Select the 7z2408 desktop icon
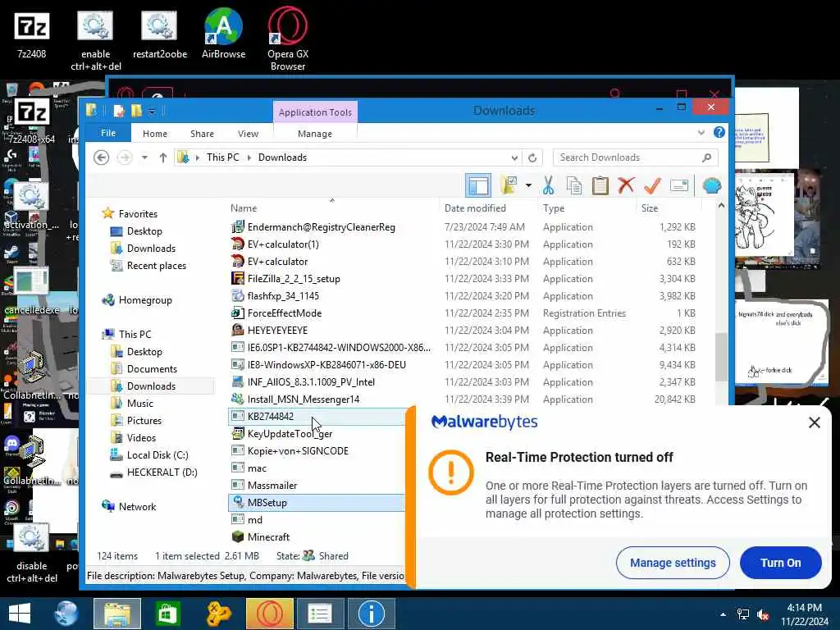Viewport: 840px width, 630px height. pyautogui.click(x=32, y=33)
